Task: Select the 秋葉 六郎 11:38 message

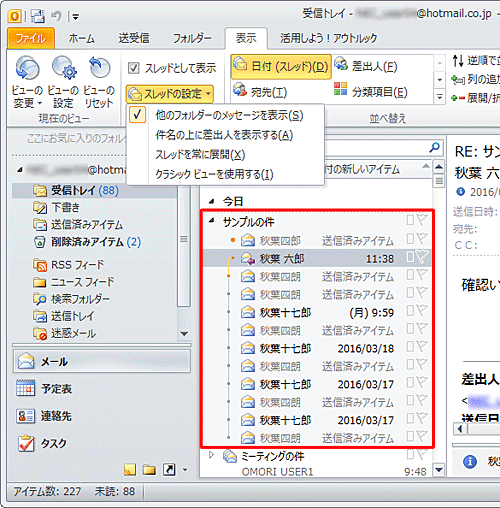Action: coord(317,259)
